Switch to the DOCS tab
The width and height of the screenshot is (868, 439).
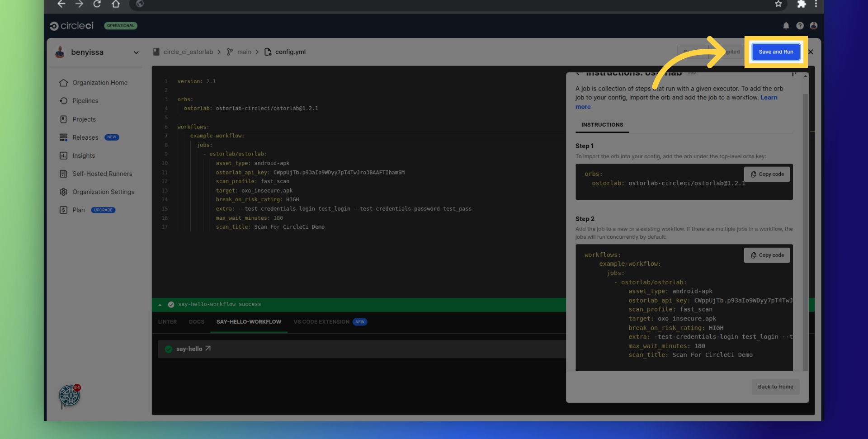196,322
